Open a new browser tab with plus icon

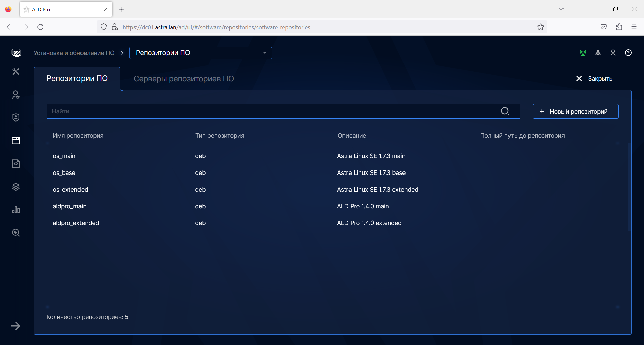121,9
